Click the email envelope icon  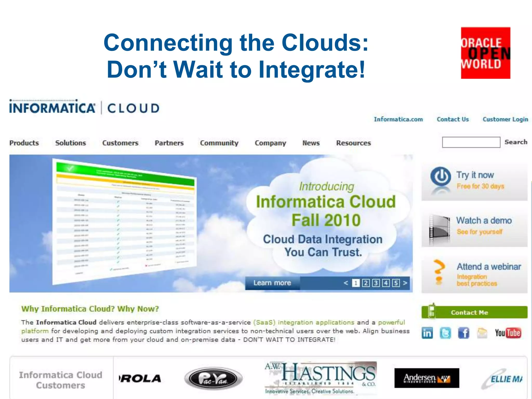[482, 333]
